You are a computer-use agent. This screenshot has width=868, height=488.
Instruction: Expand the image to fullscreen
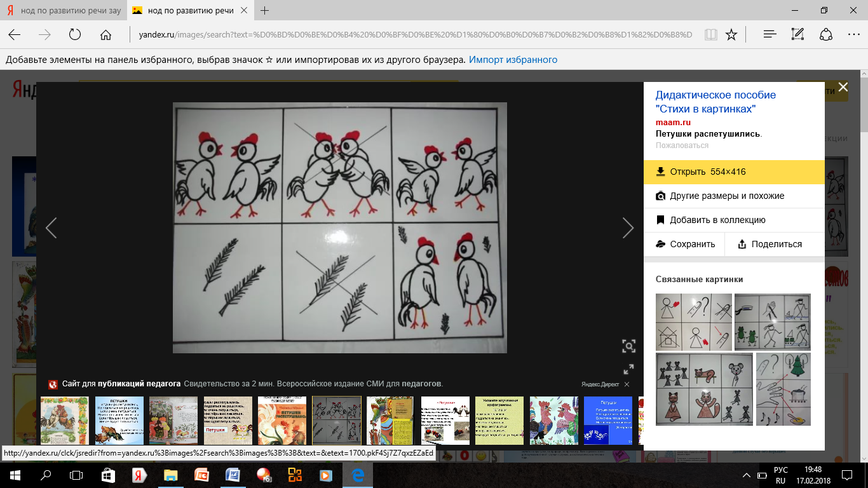point(628,369)
